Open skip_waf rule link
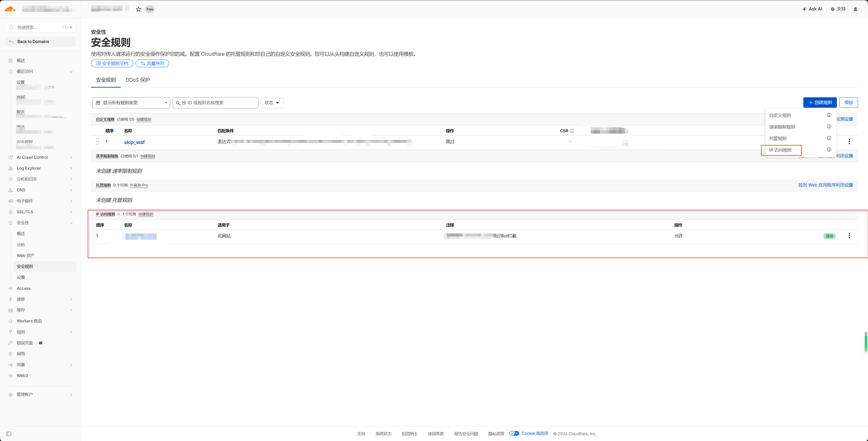 click(x=134, y=142)
